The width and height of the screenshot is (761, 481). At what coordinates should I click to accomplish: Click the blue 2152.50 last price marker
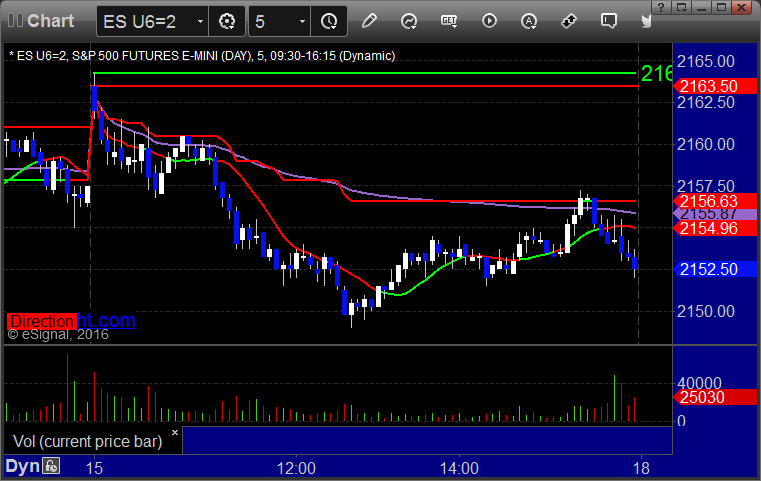tap(714, 269)
